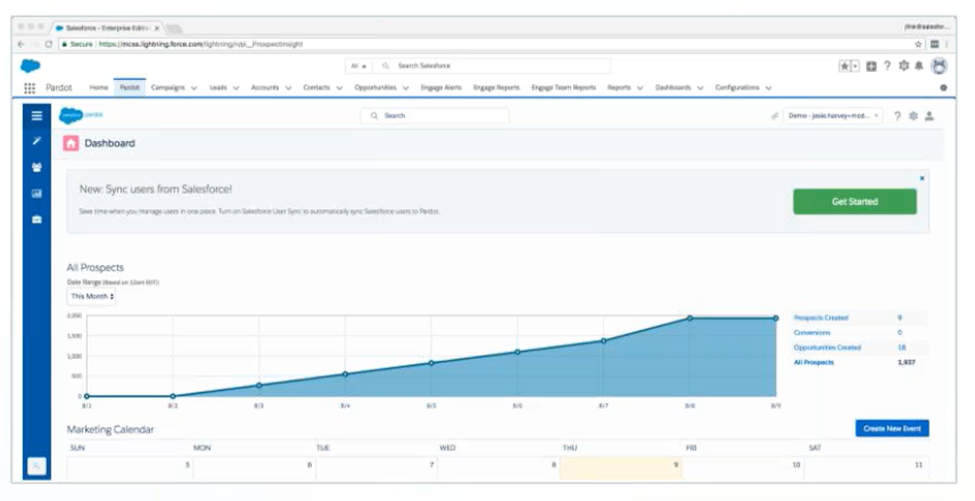
Task: Click the Pardot hamburger menu icon
Action: click(x=37, y=116)
